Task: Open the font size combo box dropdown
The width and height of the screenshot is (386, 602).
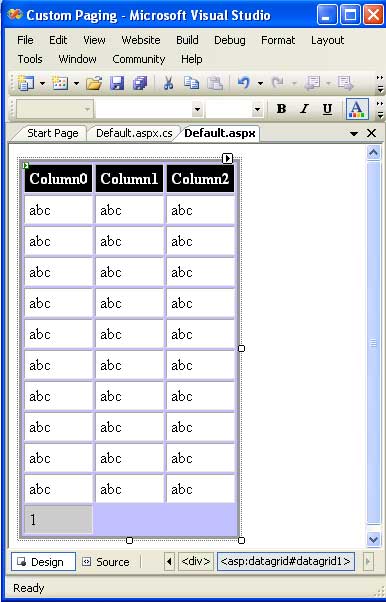Action: [x=257, y=109]
